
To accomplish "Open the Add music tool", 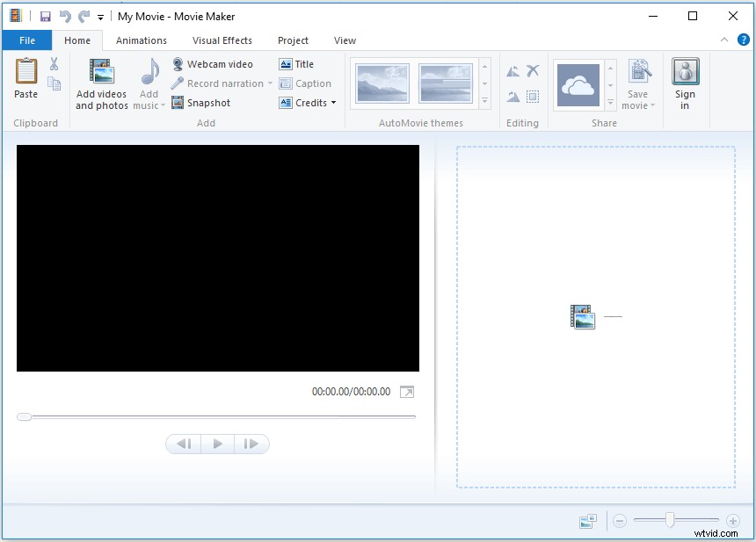I will click(148, 82).
